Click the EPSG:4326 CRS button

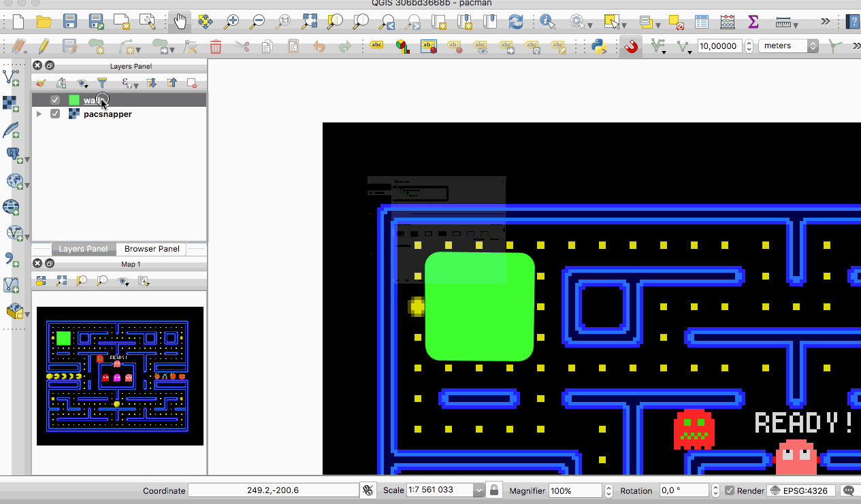pyautogui.click(x=802, y=490)
